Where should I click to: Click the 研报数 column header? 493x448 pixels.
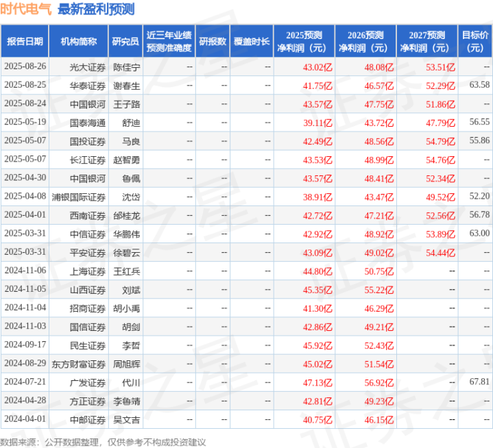click(212, 42)
